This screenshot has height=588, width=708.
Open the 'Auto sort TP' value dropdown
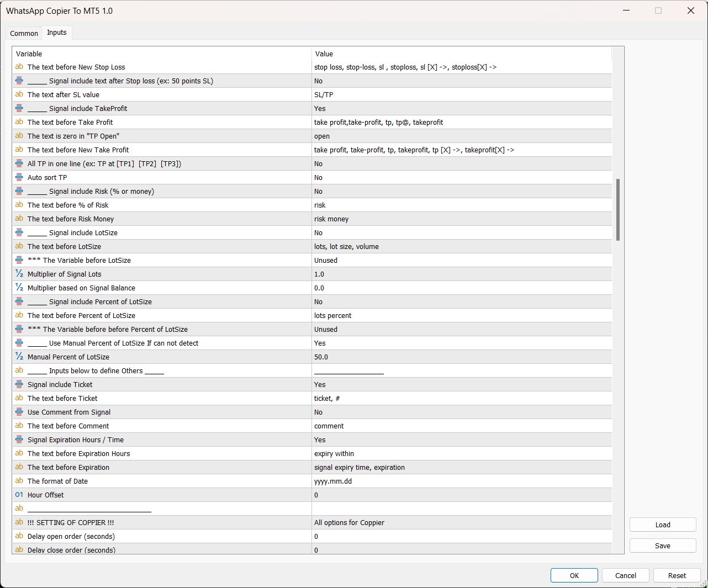point(462,177)
